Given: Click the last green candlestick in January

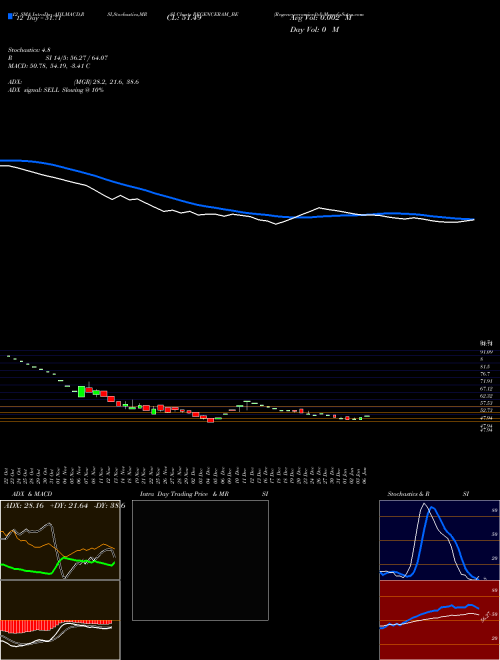Looking at the screenshot, I should (x=367, y=416).
